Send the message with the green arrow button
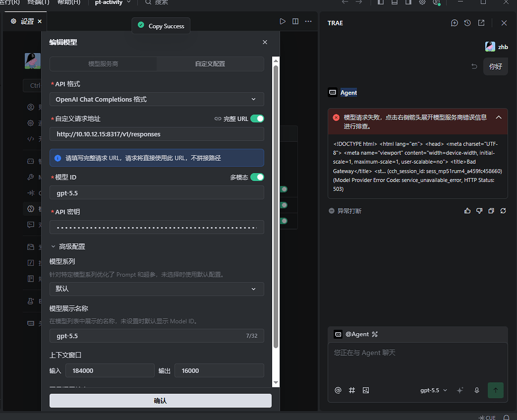Viewport: 517px width, 420px height. (496, 390)
